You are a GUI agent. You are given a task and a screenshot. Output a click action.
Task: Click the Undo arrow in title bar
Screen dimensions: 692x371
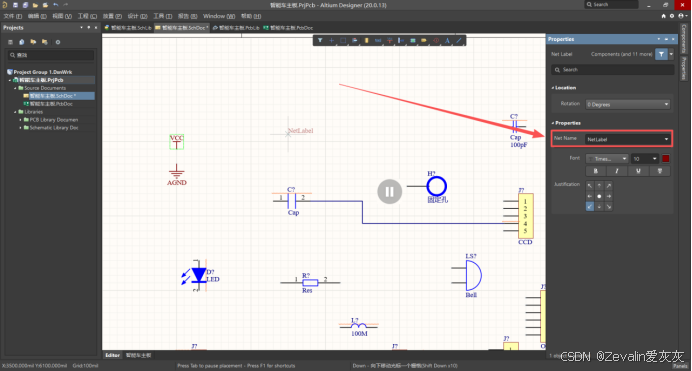[56, 5]
